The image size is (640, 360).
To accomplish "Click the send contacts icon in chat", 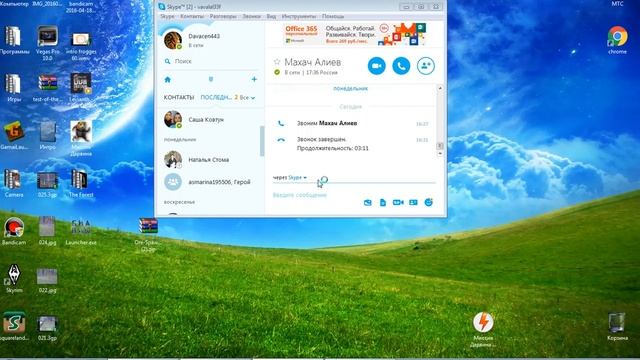I will point(413,202).
